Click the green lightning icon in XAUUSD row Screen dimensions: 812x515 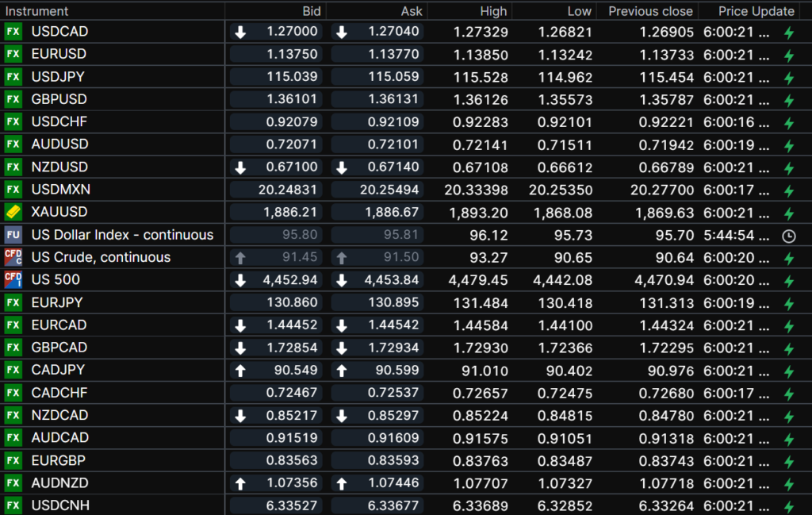tap(788, 213)
